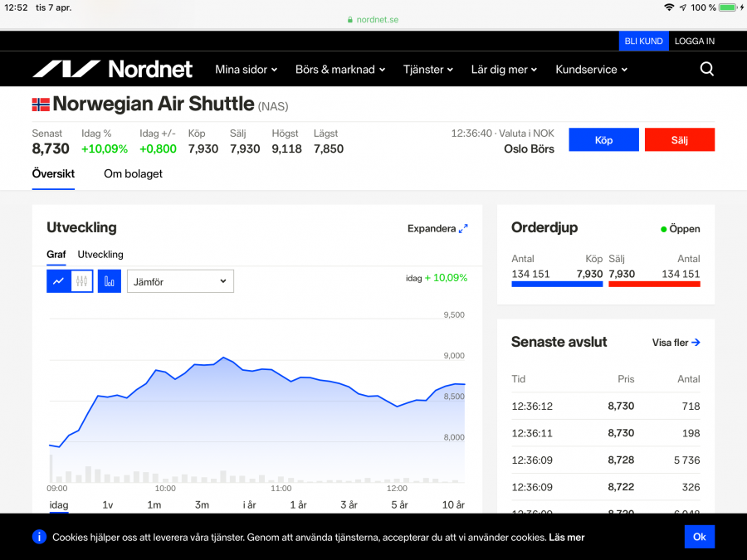Open the search magnifier icon
Screen dimensions: 747x560
706,69
